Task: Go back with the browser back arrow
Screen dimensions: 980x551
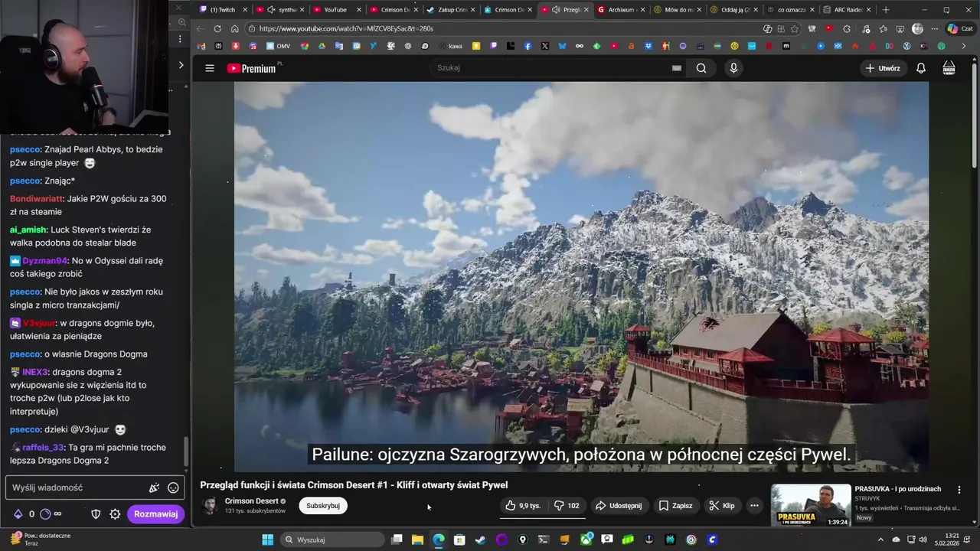Action: [x=200, y=29]
